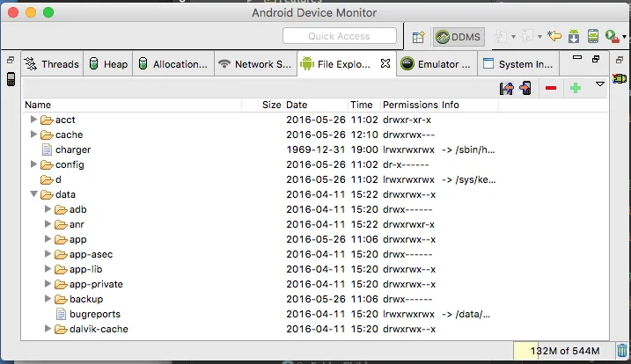Close the File Explorer tab
631x364 pixels.
[385, 63]
